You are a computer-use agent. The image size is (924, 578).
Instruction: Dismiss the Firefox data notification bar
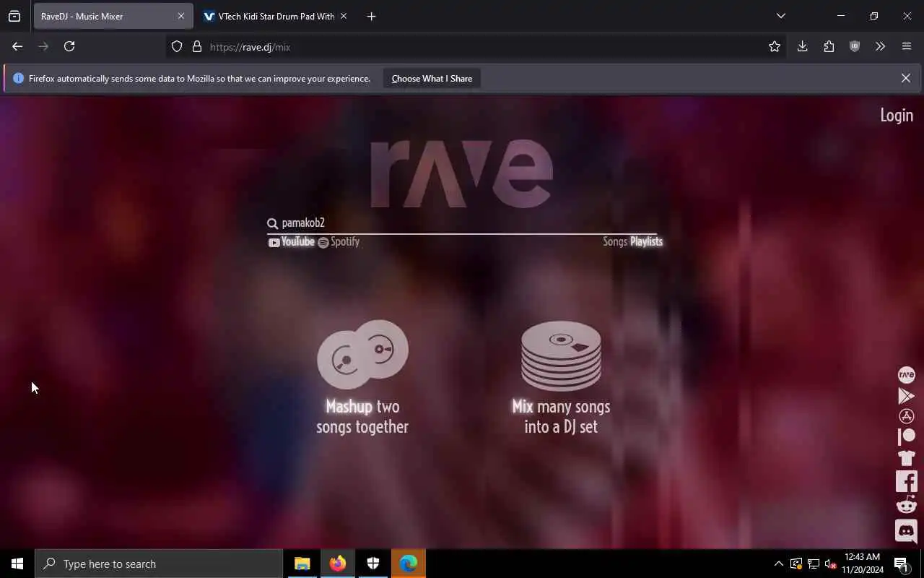tap(905, 78)
